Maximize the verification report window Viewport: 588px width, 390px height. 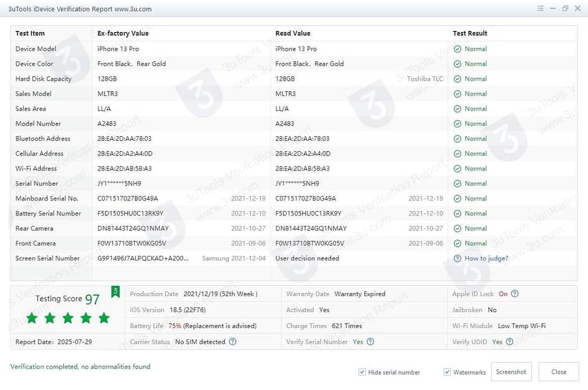click(565, 8)
